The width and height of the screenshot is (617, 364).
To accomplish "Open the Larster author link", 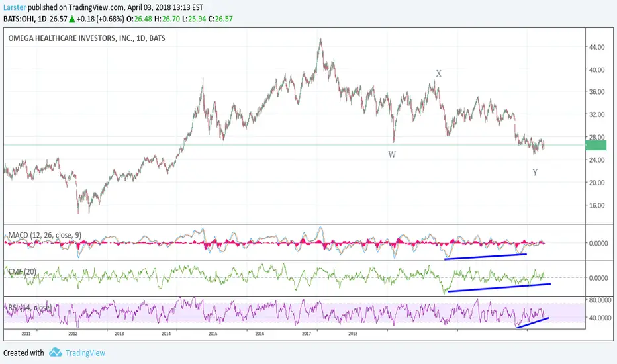I will coord(15,7).
